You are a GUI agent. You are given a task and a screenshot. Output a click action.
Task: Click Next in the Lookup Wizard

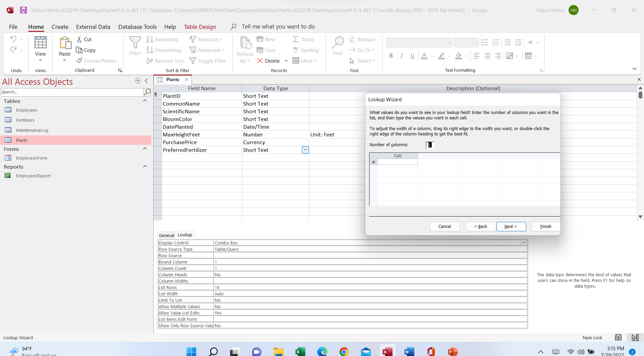(511, 226)
